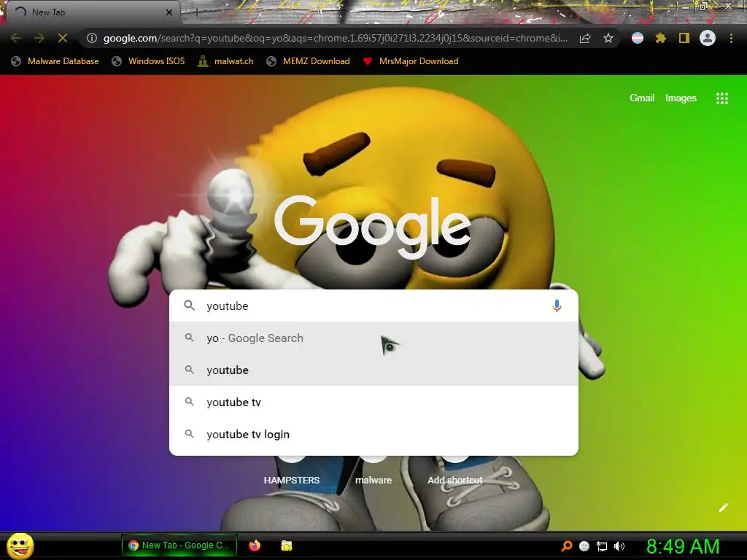This screenshot has height=560, width=747.
Task: Open Windows ISOS bookmark
Action: pos(148,61)
